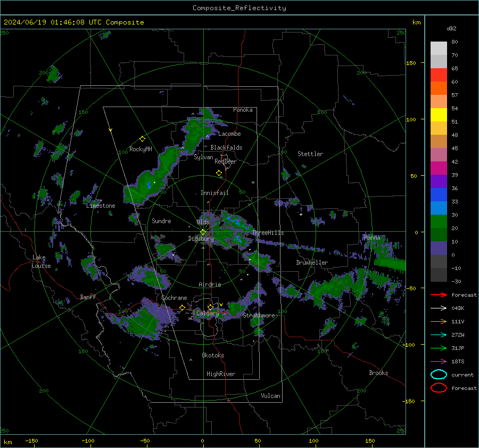The height and width of the screenshot is (448, 479).
Task: Click the Ponoka city label
Action: [243, 110]
